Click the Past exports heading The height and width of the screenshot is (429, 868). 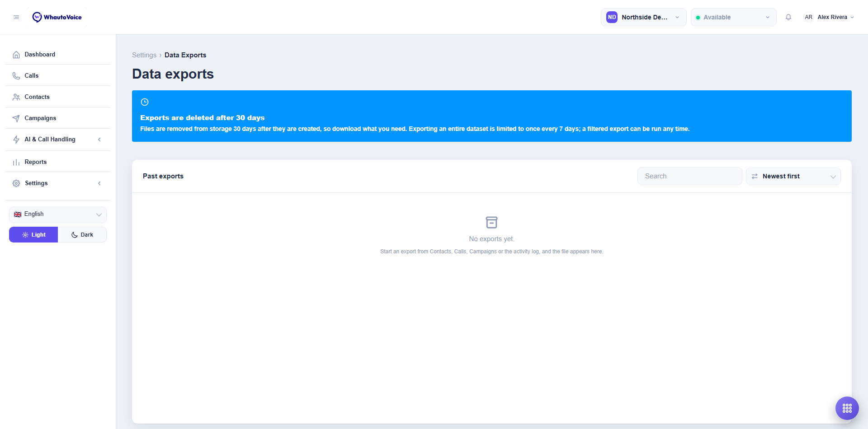[163, 176]
